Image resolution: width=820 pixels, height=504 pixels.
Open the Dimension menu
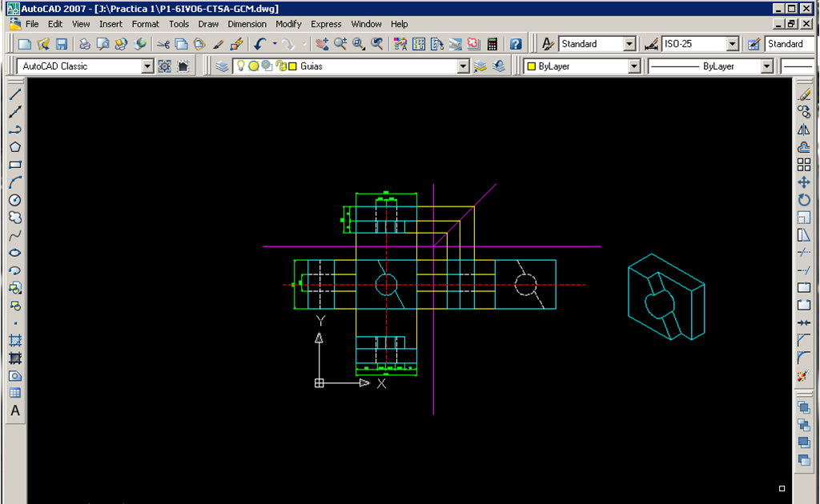[247, 24]
